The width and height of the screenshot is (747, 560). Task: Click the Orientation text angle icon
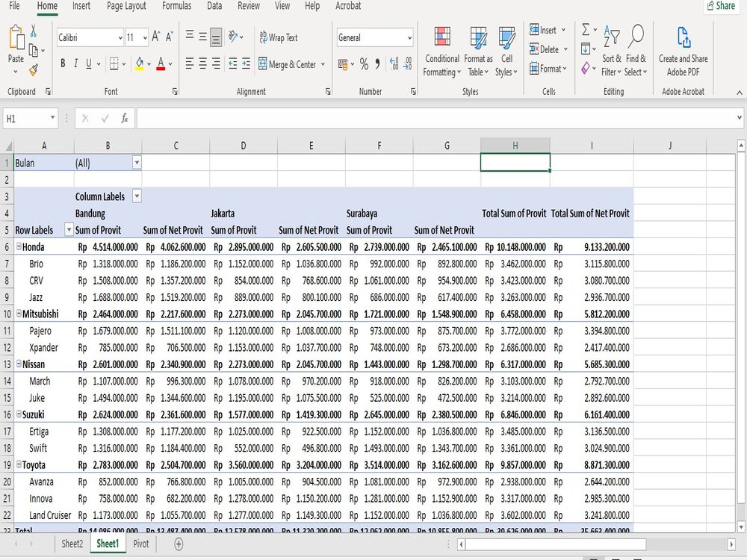[233, 37]
